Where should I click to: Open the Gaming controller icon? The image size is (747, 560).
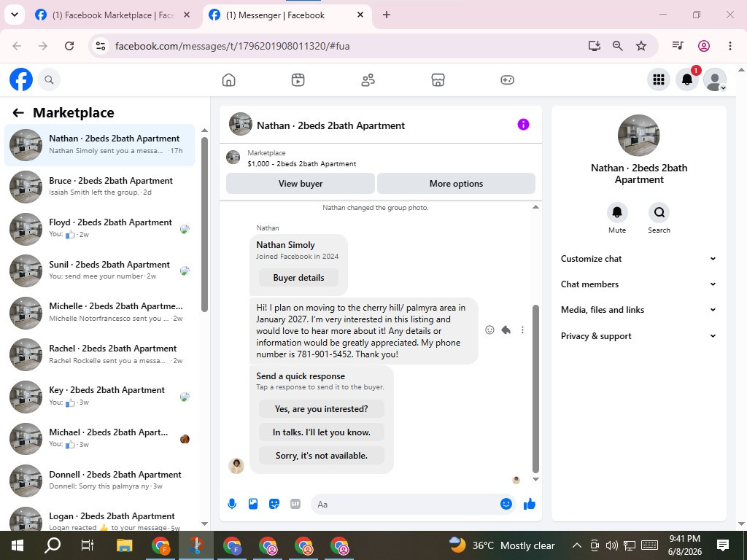pos(508,80)
